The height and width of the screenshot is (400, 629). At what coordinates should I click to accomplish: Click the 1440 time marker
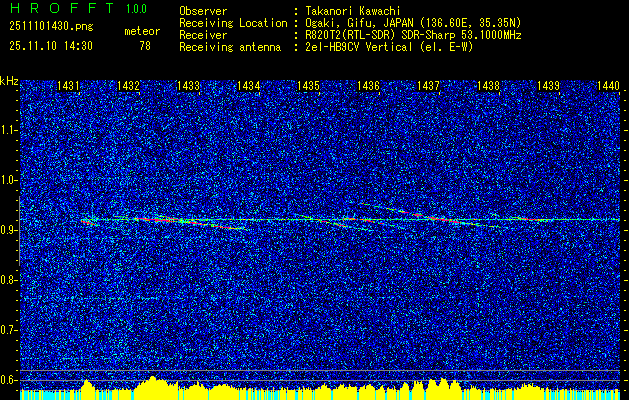click(x=609, y=86)
